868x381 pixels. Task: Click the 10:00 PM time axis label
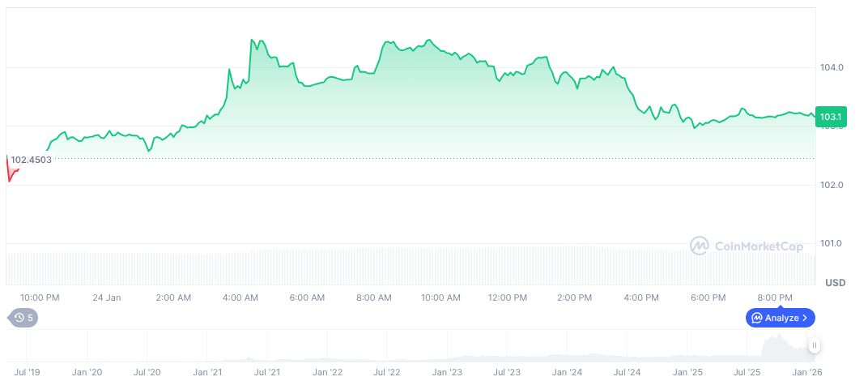pyautogui.click(x=40, y=298)
